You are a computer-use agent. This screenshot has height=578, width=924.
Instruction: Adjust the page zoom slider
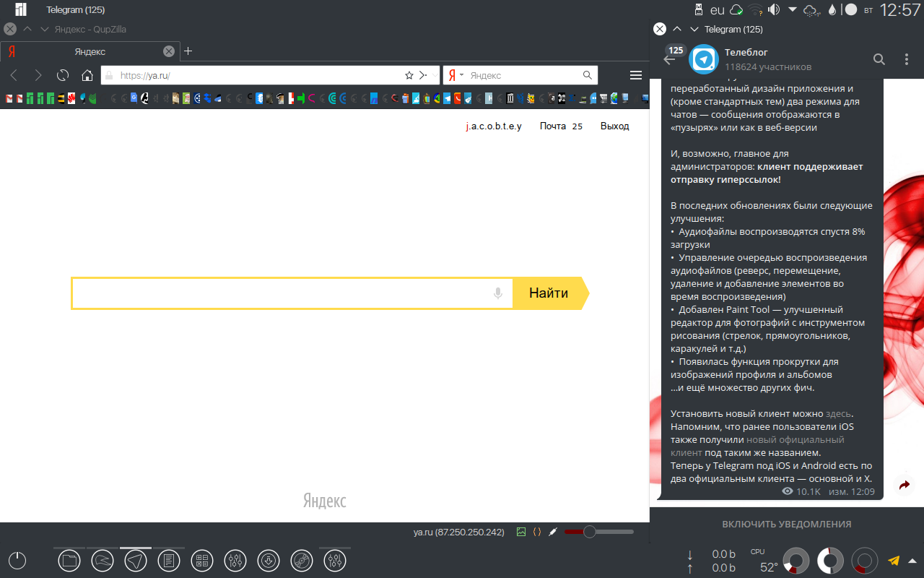599,532
